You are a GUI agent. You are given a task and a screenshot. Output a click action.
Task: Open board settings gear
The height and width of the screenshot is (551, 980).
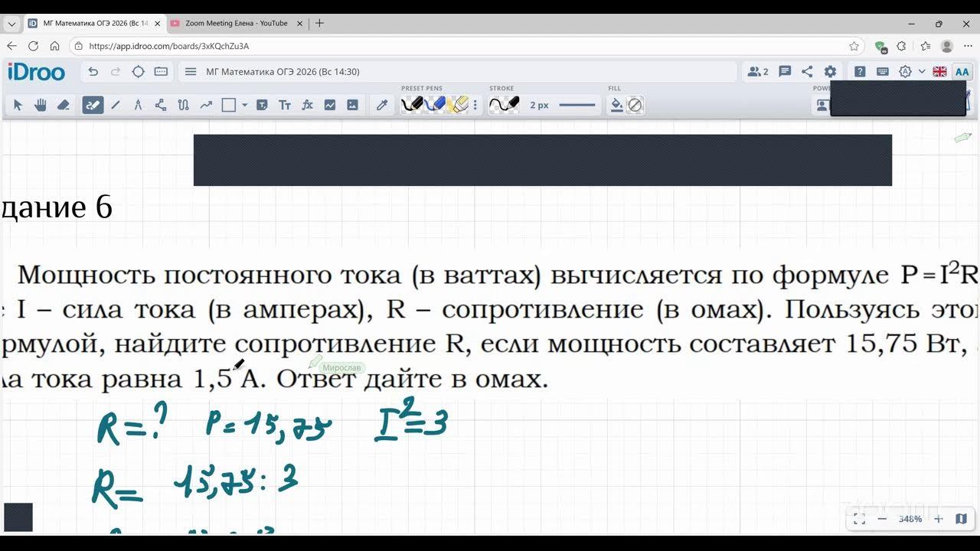pos(830,72)
